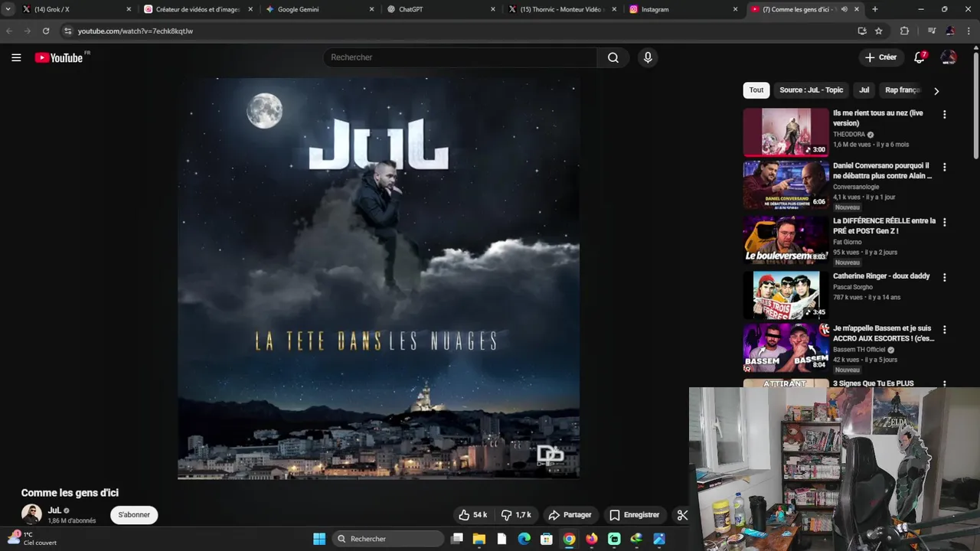980x551 pixels.
Task: Click the Chrome address bar URL
Action: click(x=136, y=31)
